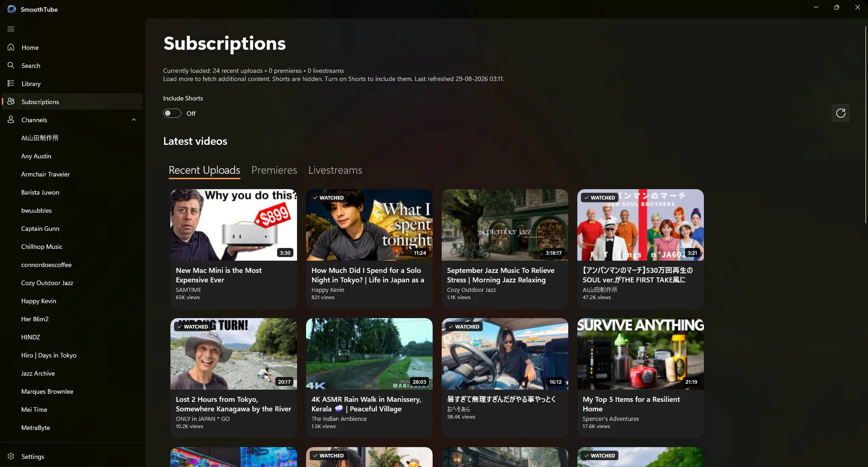Click the Home icon in sidebar
This screenshot has width=868, height=467.
pos(11,47)
